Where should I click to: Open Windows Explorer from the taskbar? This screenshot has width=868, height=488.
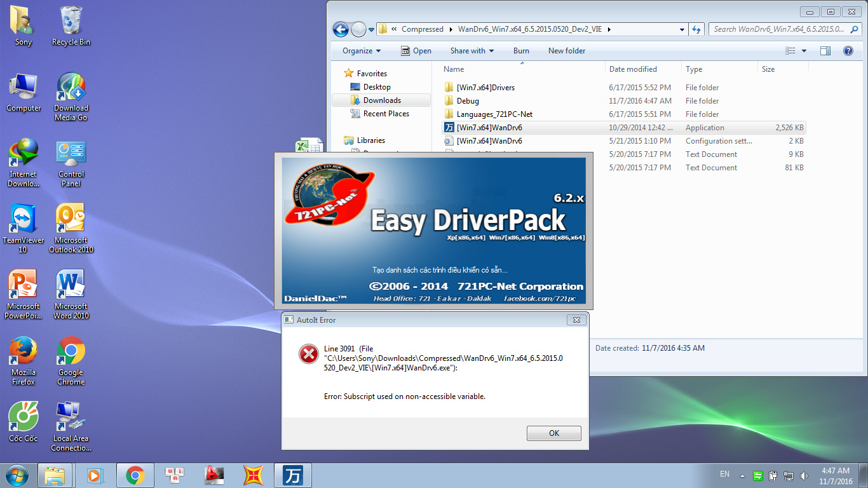pos(56,475)
